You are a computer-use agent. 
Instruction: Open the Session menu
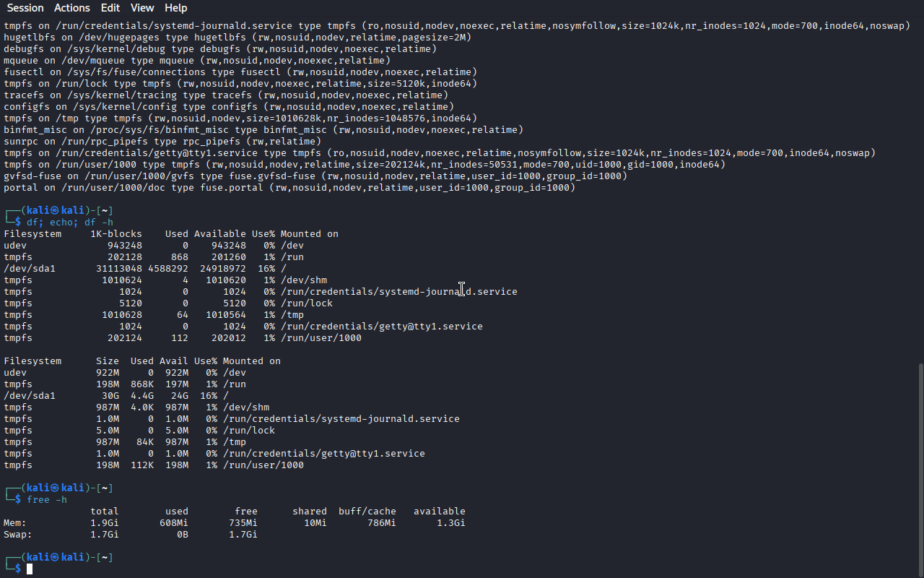[25, 8]
